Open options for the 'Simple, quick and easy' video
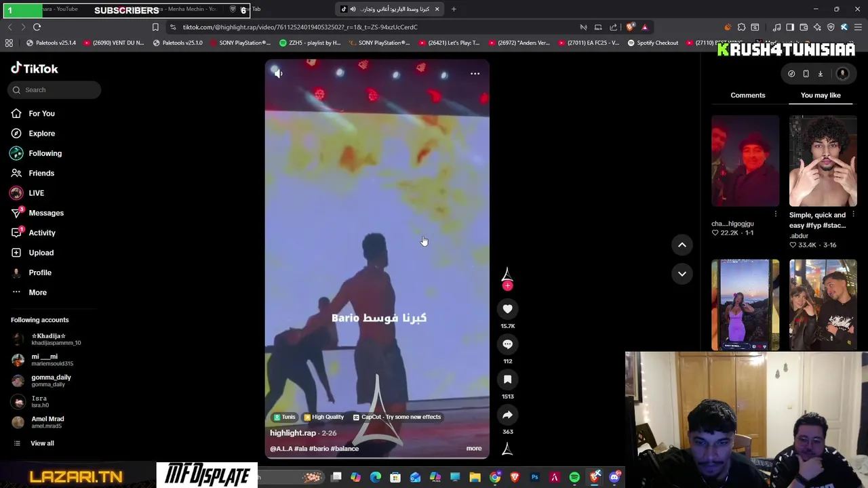Screen dimensions: 868x488 tap(853, 214)
